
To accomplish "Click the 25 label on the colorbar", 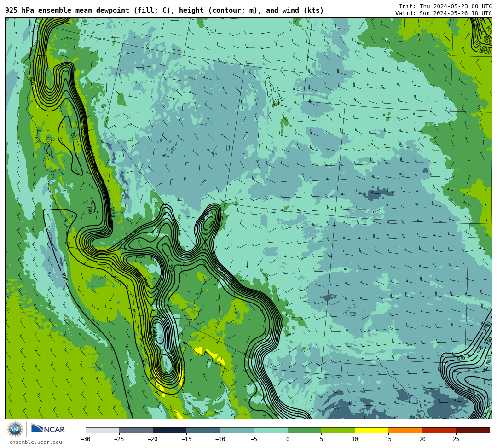I will tap(456, 439).
